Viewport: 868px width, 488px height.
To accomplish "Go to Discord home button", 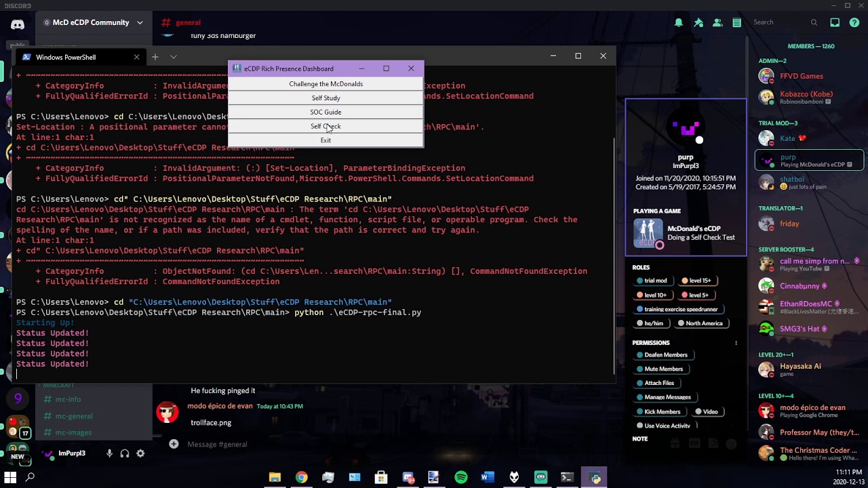I will (18, 24).
